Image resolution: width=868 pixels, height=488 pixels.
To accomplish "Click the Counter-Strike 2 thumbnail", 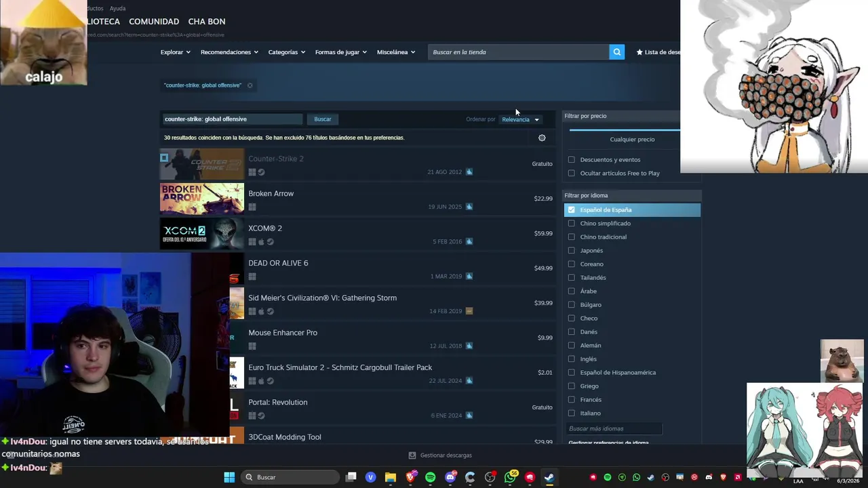I will tap(201, 164).
